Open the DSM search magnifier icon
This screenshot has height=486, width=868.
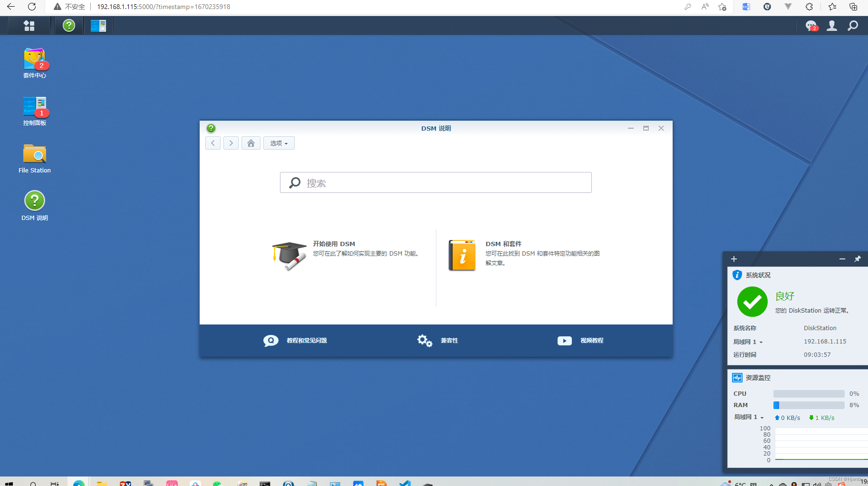(853, 26)
